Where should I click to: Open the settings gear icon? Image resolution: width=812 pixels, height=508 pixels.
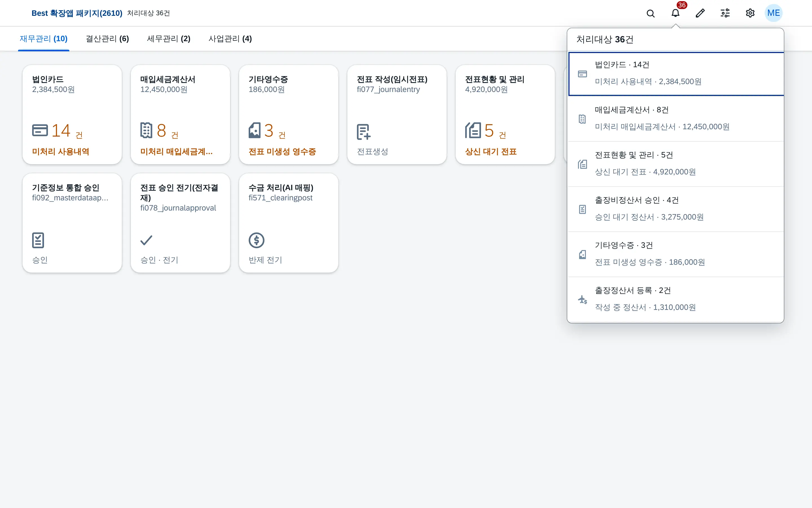[750, 13]
